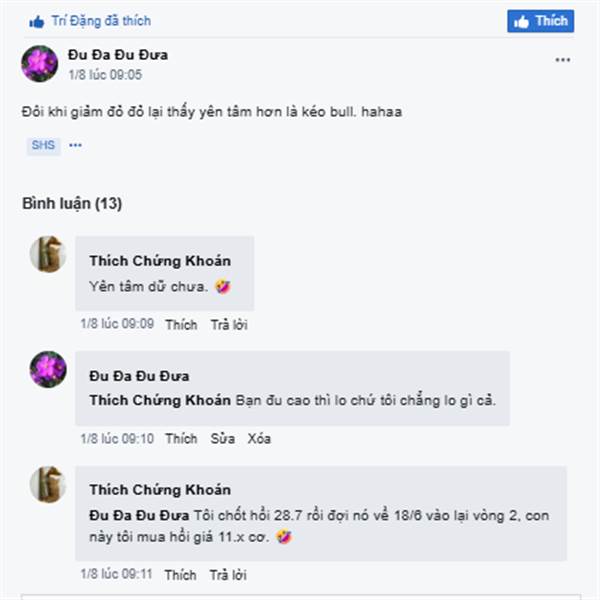Open Đu Đa Đu Đưa post author avatar
The height and width of the screenshot is (600, 600).
coord(39,64)
